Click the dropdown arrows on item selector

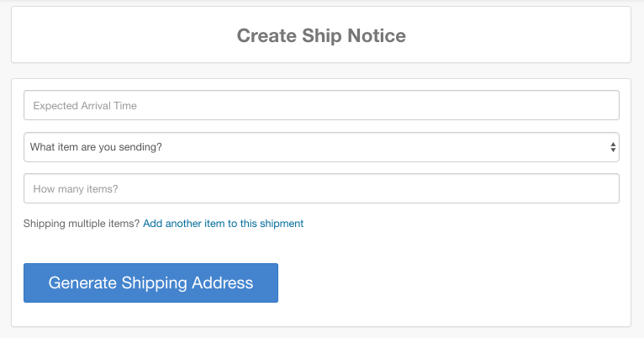point(613,147)
